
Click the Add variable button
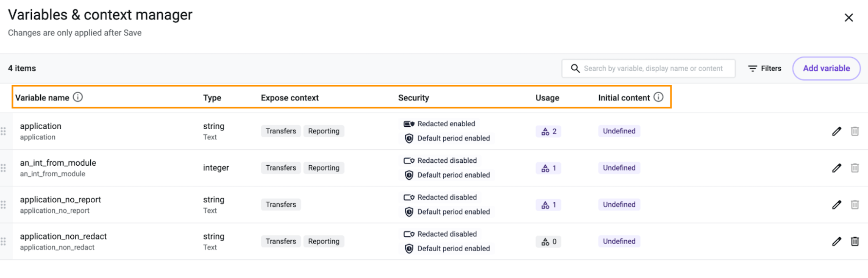[826, 68]
